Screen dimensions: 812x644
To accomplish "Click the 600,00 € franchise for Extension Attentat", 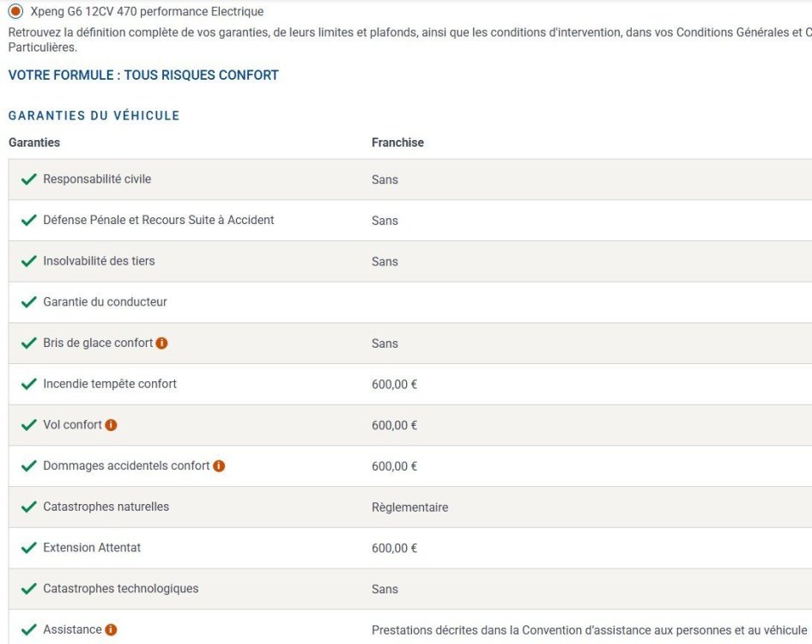I will coord(394,549).
